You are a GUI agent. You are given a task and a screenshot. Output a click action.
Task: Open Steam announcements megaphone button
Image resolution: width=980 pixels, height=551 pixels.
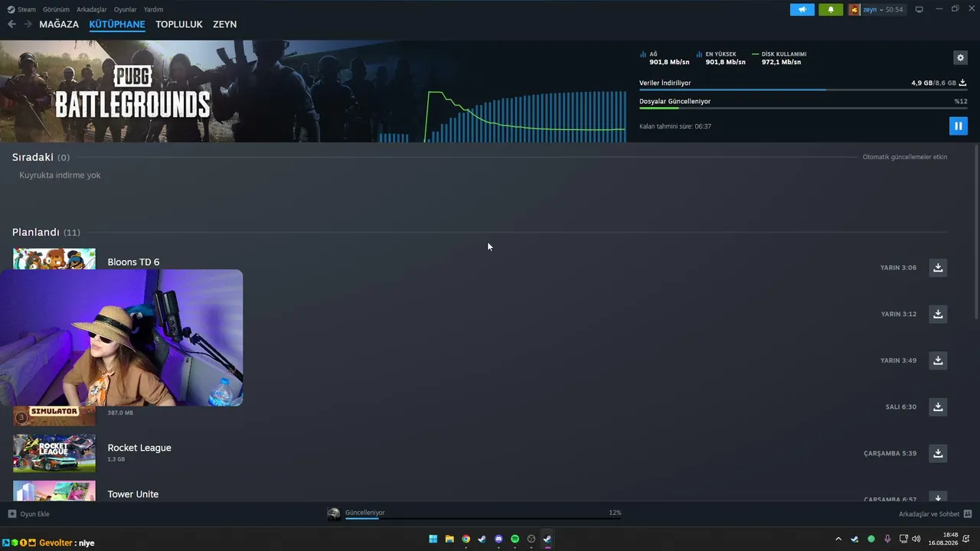[802, 9]
